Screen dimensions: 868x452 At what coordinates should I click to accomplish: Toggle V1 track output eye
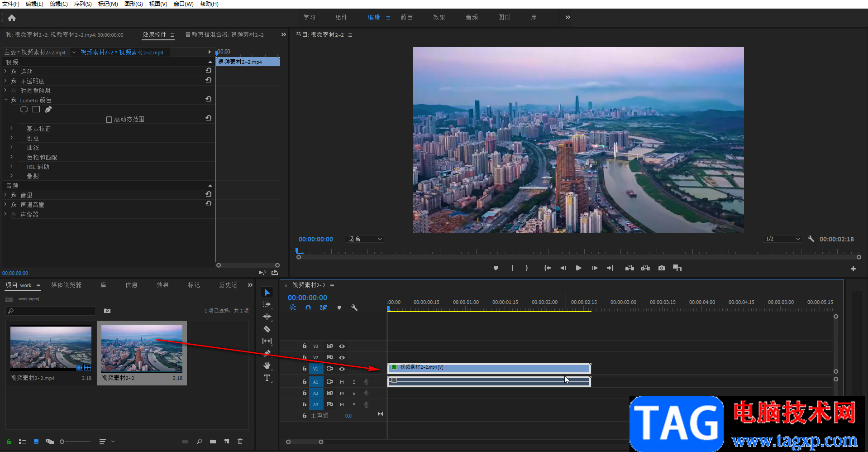342,369
